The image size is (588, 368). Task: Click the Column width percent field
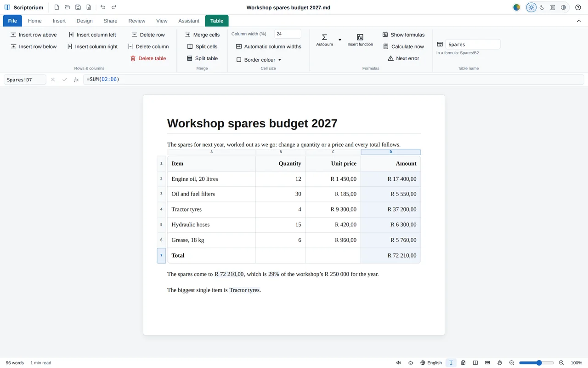[288, 34]
